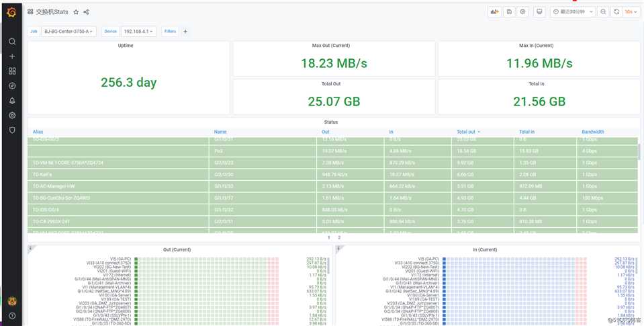Viewport: 644px width, 326px height.
Task: Open the sidebar Alerting bell icon
Action: pyautogui.click(x=12, y=101)
